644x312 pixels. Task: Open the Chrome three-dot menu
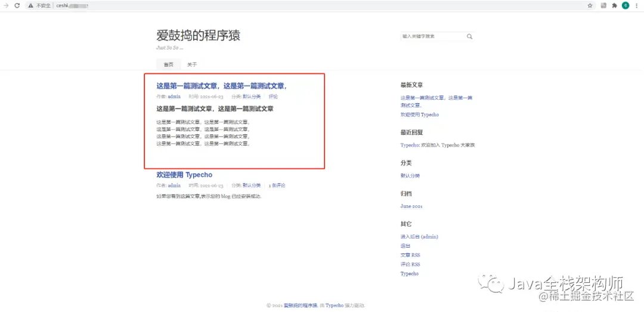click(x=637, y=6)
